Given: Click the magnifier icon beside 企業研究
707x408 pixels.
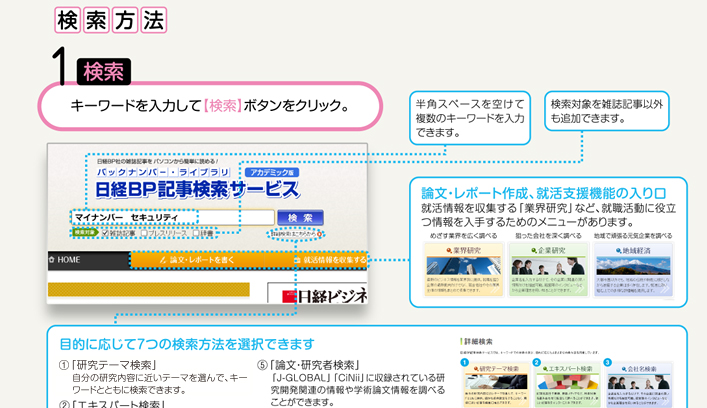Looking at the screenshot, I should (534, 250).
